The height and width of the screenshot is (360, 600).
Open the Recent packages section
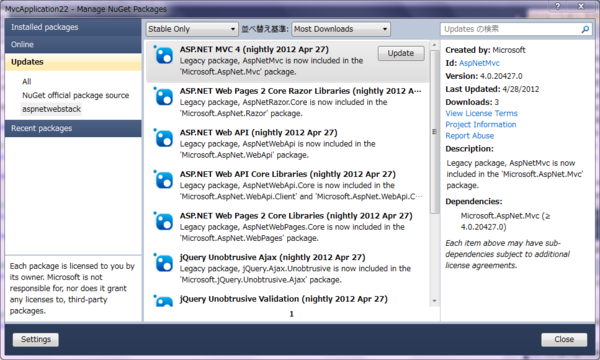73,128
